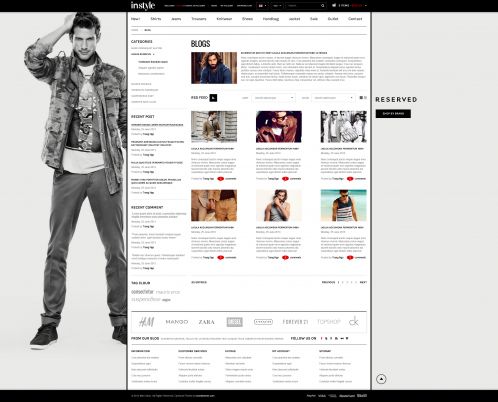
Task: Click the red comment bubble on the khaki-pants post
Action: tap(220, 257)
